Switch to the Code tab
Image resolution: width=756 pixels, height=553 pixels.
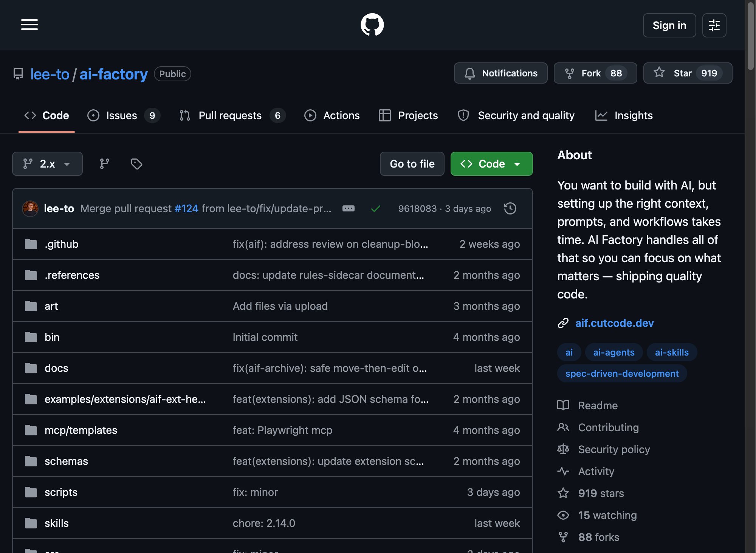(46, 115)
